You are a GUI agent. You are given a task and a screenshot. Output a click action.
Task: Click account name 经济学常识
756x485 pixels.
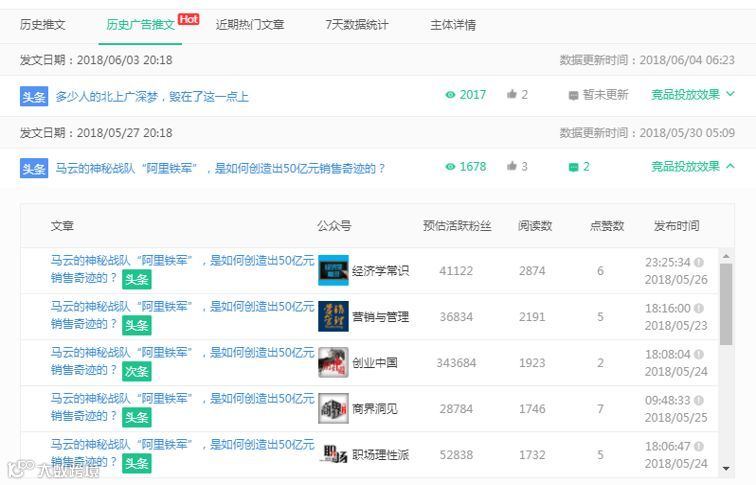click(380, 270)
